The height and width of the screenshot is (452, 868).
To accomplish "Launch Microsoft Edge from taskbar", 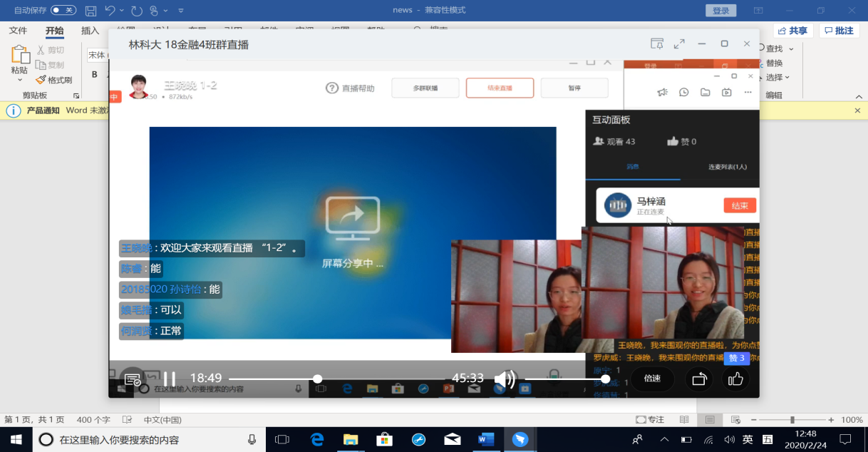I will pyautogui.click(x=317, y=439).
